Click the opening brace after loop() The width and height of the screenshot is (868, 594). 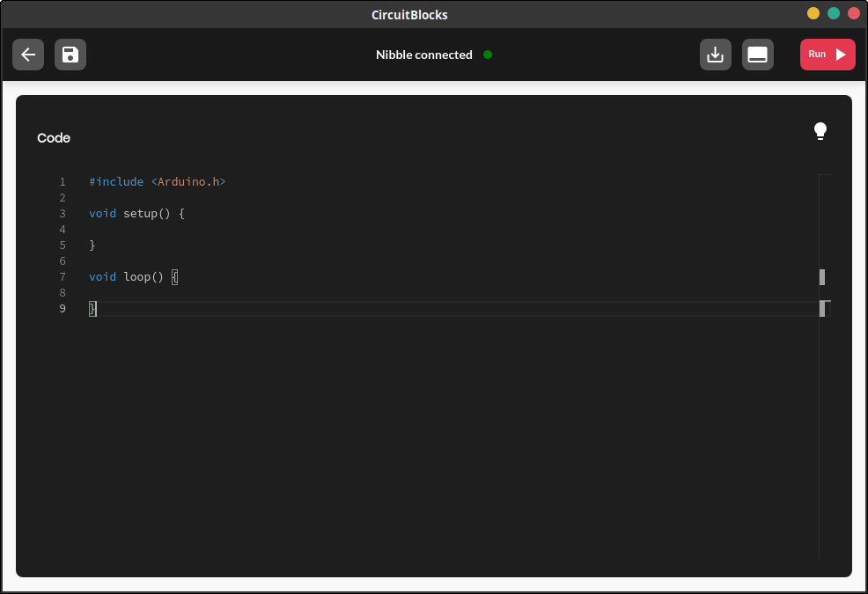175,277
